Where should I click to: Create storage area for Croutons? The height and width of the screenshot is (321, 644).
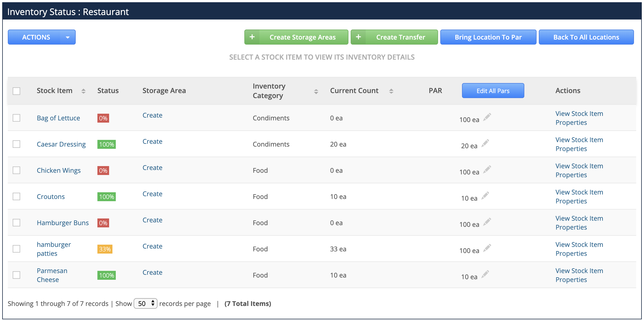click(152, 194)
